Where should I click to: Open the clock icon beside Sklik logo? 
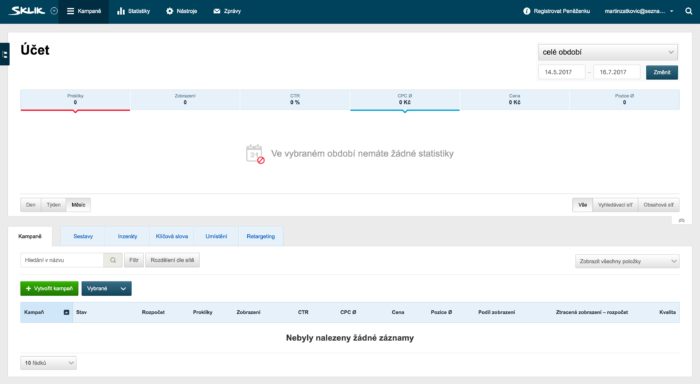coord(54,11)
